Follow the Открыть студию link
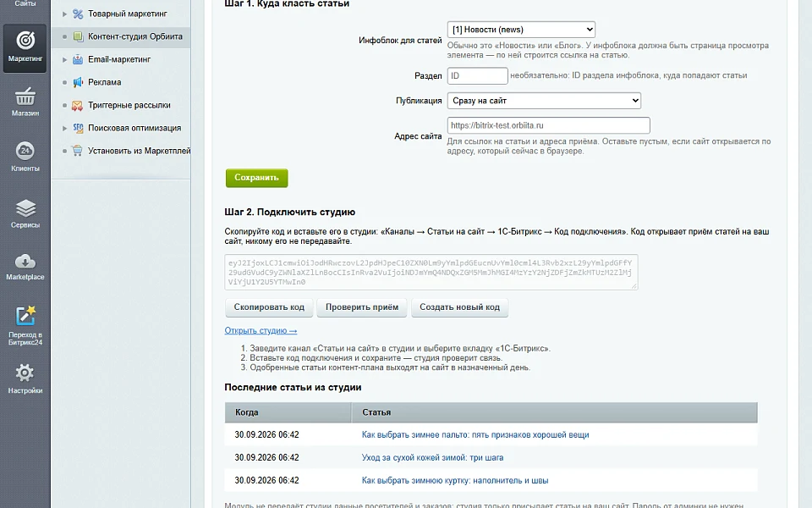The width and height of the screenshot is (812, 508). coord(261,331)
